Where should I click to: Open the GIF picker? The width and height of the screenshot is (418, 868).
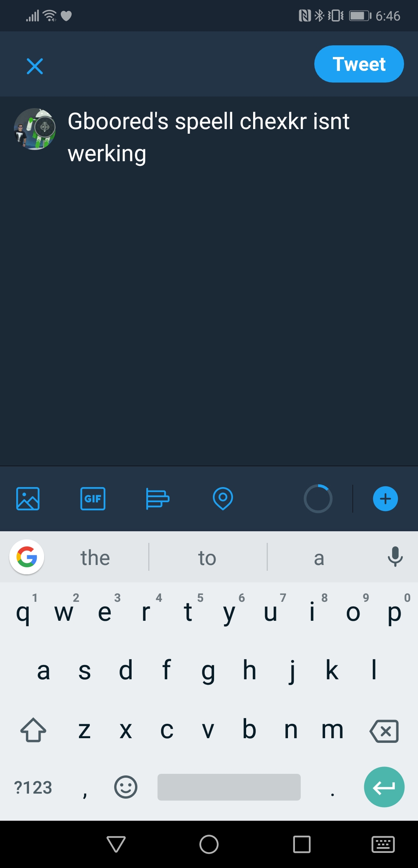93,499
